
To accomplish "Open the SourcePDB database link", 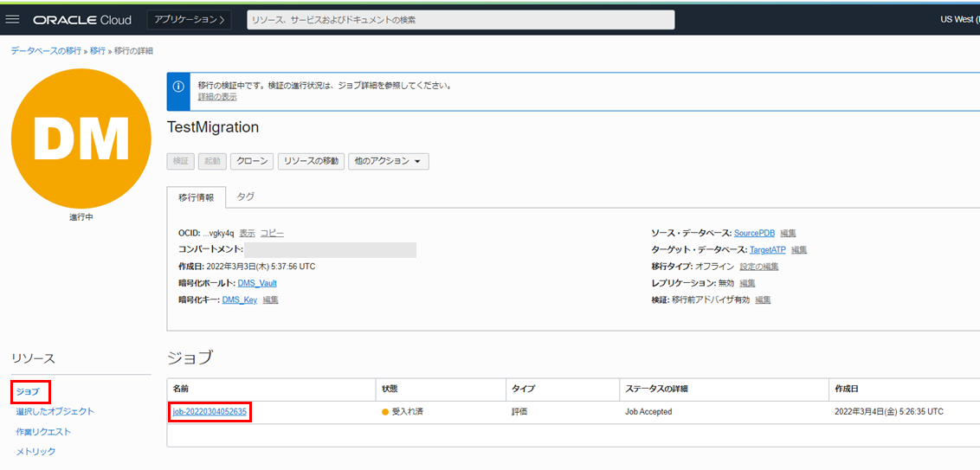I will [754, 234].
